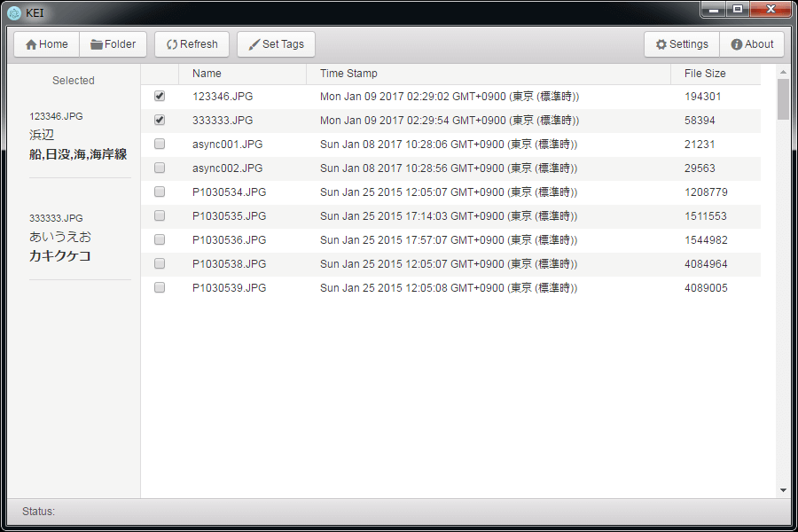Click file size 1208779
The width and height of the screenshot is (798, 532).
coord(706,192)
